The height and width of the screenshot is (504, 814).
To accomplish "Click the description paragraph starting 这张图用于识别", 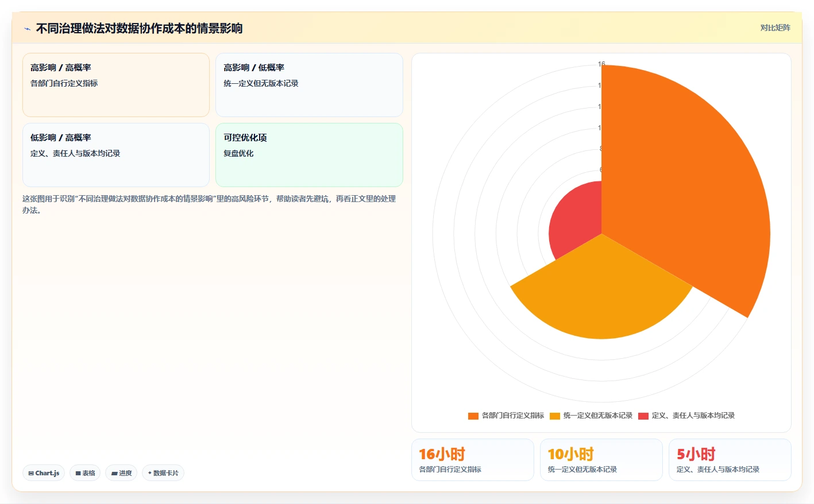I will (x=209, y=204).
